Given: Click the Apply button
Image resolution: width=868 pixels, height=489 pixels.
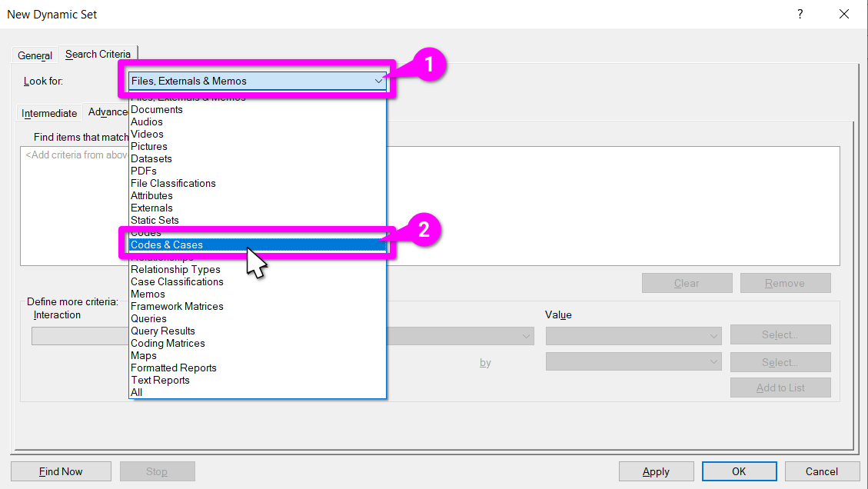Looking at the screenshot, I should [x=656, y=471].
